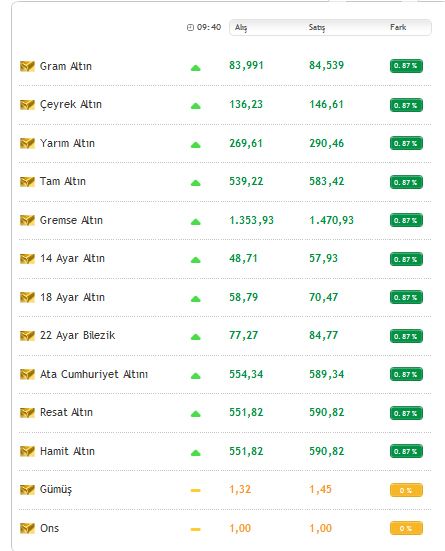
Task: Open the Ons row label
Action: tap(50, 528)
